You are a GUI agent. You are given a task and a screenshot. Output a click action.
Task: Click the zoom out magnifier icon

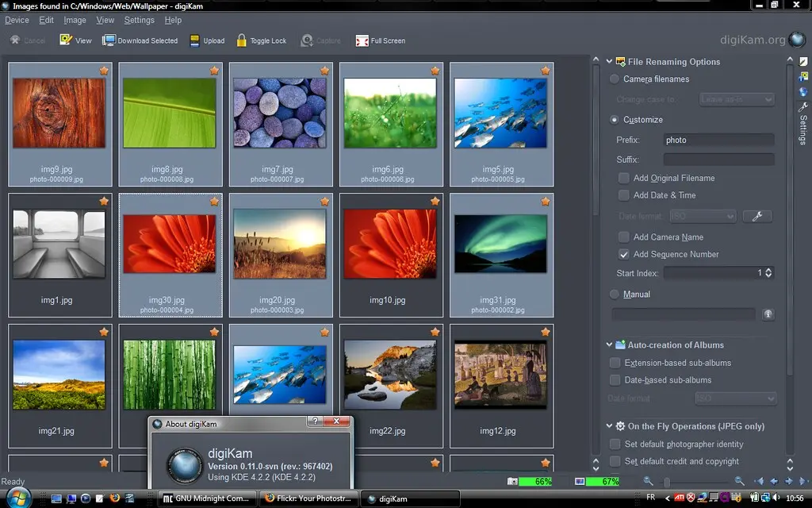point(649,482)
